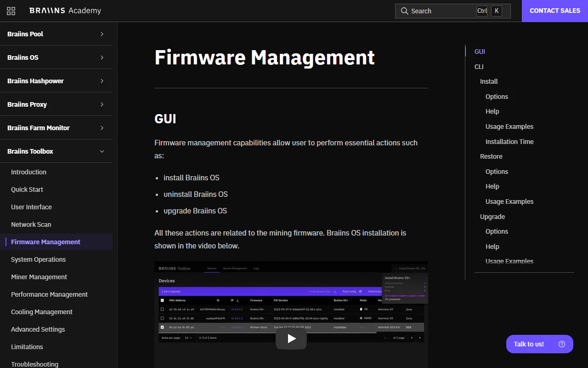
Task: Navigate to Miner Management in sidebar
Action: (39, 277)
